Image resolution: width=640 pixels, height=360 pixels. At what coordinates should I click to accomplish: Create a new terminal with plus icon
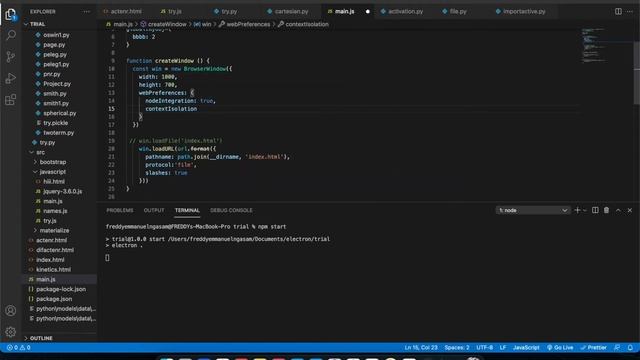tap(577, 210)
